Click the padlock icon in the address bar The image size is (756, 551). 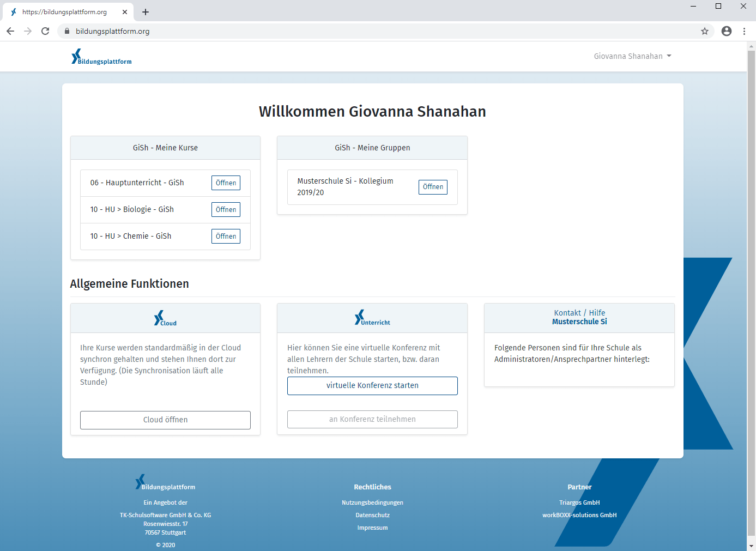[x=66, y=31]
